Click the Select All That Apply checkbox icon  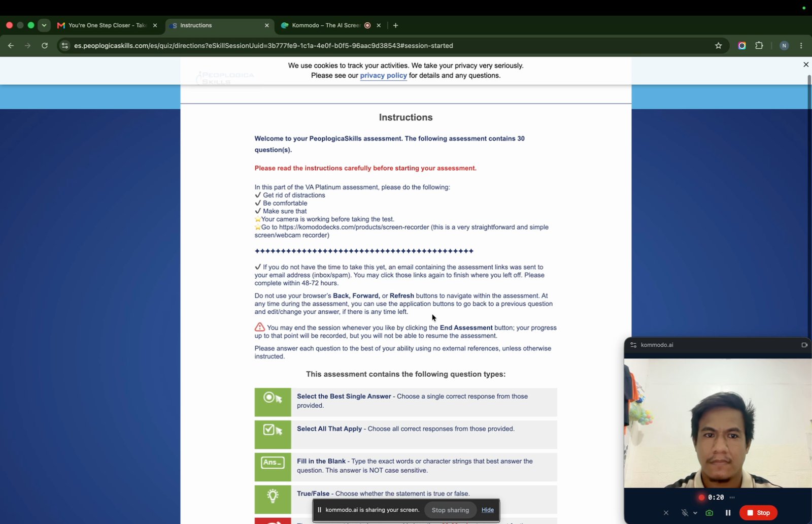[273, 435]
